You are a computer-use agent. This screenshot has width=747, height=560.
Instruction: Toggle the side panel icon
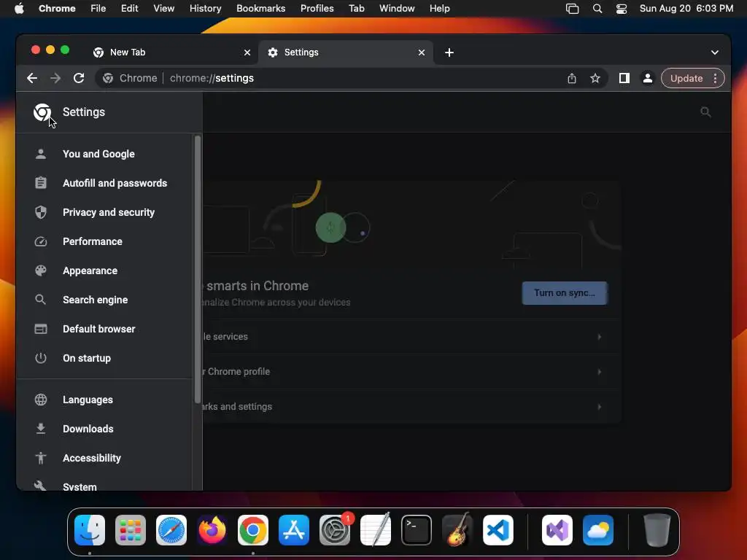[624, 78]
